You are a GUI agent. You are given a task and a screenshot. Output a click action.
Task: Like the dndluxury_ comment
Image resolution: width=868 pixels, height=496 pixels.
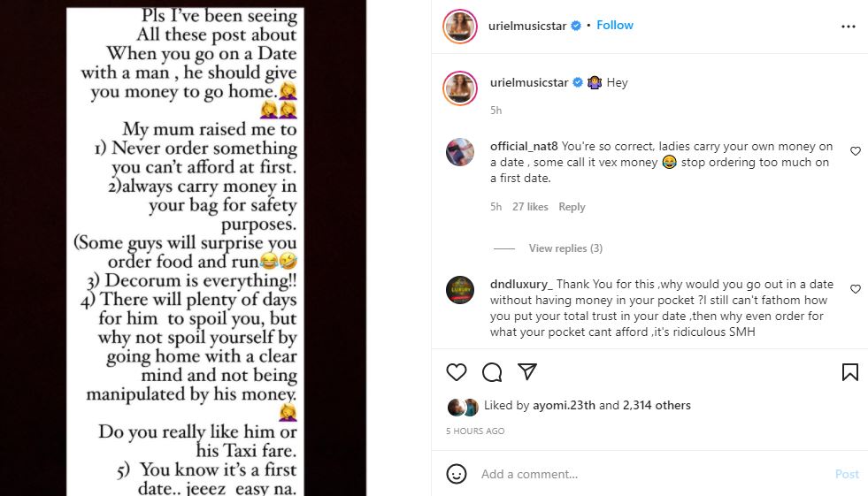click(x=855, y=289)
